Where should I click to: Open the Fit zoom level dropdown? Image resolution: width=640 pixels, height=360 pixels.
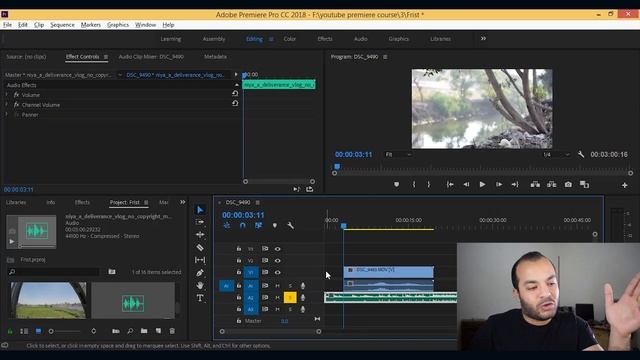tap(398, 155)
